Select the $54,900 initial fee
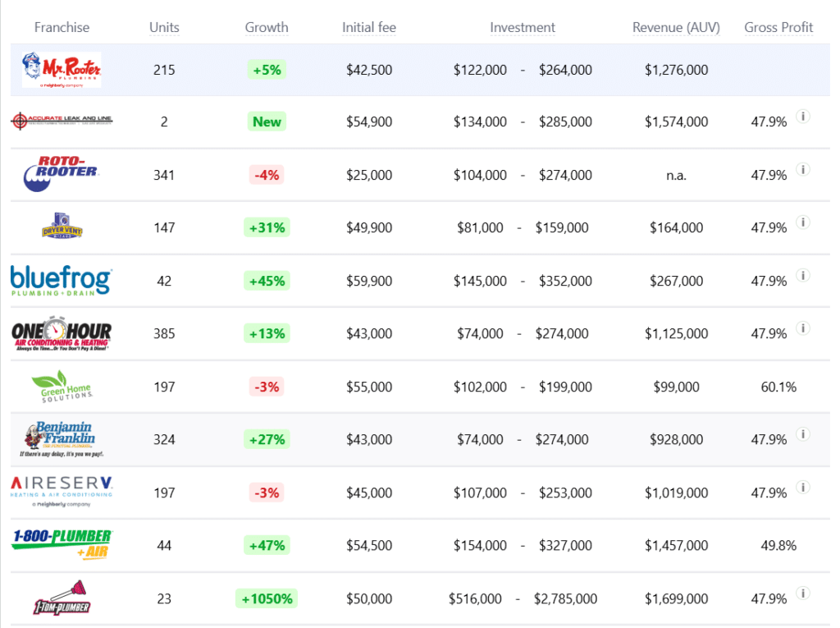This screenshot has width=840, height=628. [369, 121]
